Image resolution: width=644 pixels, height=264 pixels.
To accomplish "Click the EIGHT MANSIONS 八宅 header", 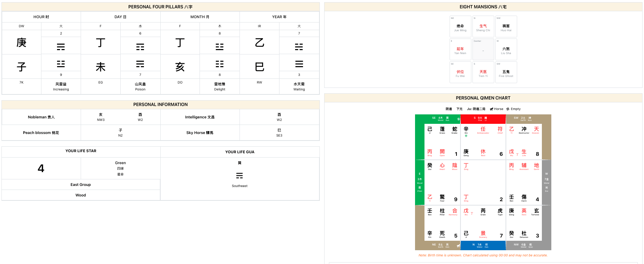I will point(483,7).
